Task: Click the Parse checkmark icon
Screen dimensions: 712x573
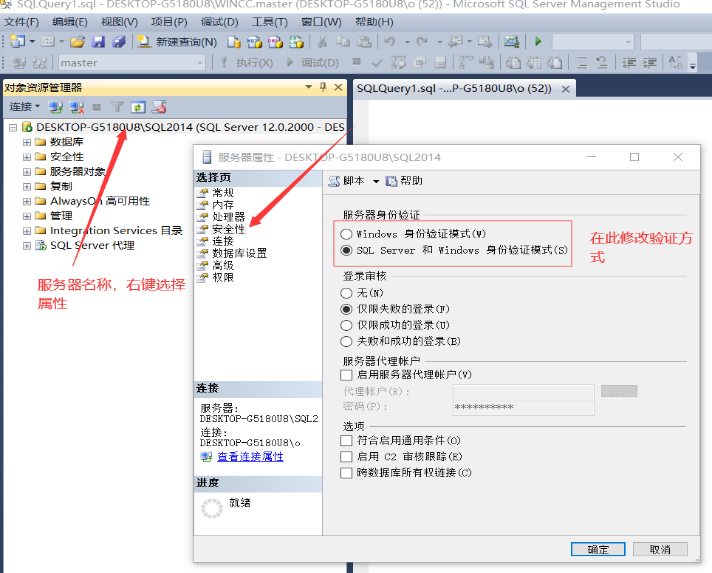Action: (377, 63)
